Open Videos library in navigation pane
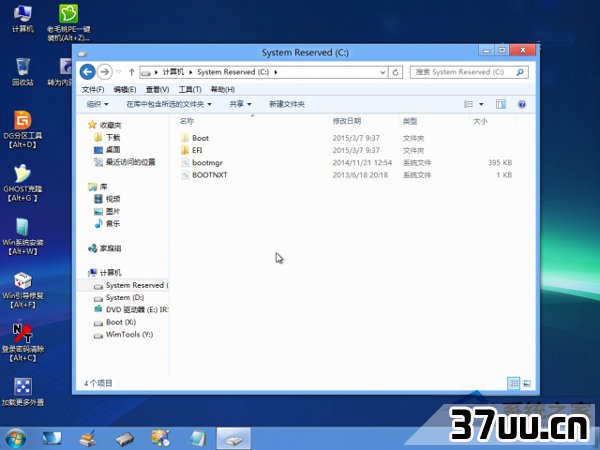The height and width of the screenshot is (450, 600). click(107, 199)
